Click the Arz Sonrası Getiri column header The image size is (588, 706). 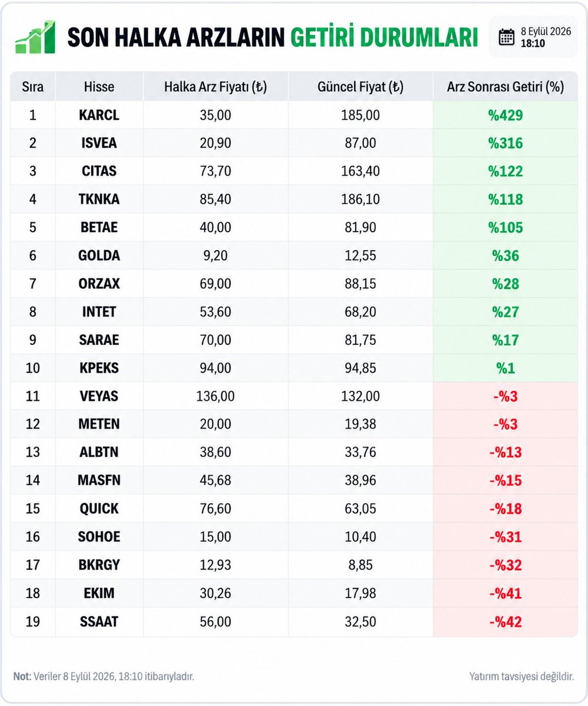click(x=506, y=87)
